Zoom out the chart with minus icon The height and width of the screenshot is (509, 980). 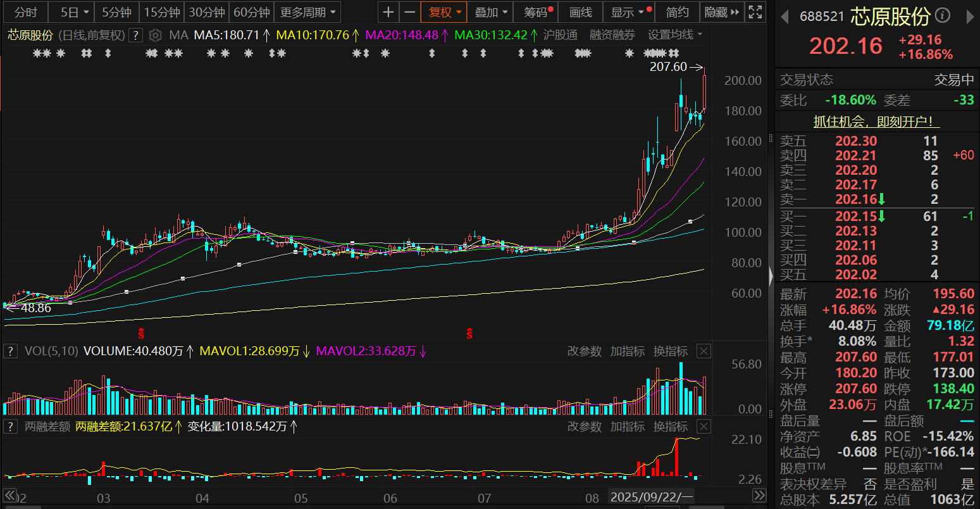coord(410,12)
